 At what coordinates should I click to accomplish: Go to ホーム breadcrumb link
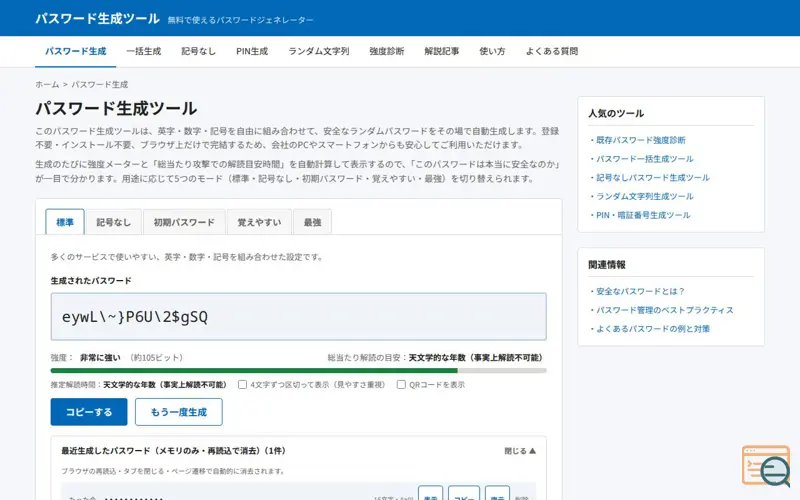[47, 84]
